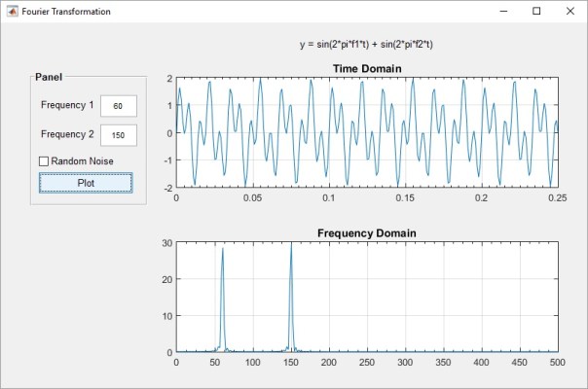The width and height of the screenshot is (588, 389).
Task: Click the sine formula label at the top
Action: point(366,45)
